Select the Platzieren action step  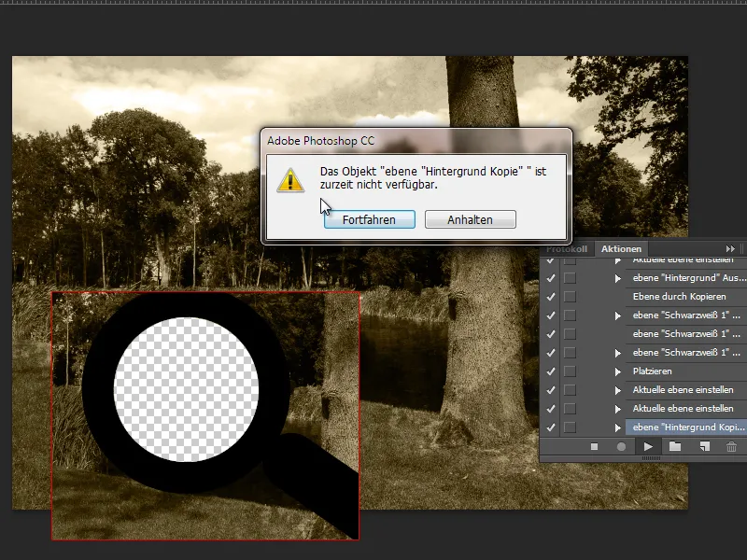pyautogui.click(x=688, y=371)
